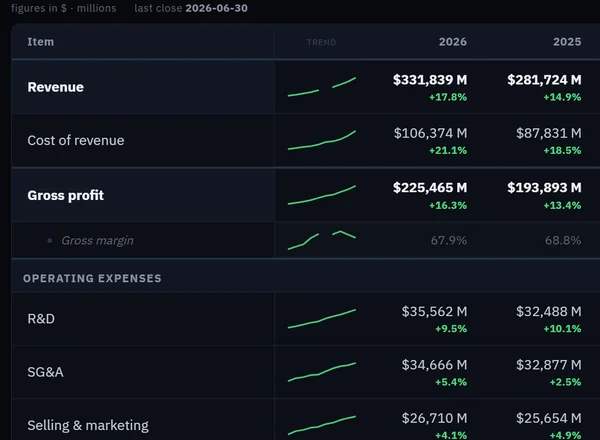
Task: Click the +2.5% SG&A change
Action: (566, 382)
